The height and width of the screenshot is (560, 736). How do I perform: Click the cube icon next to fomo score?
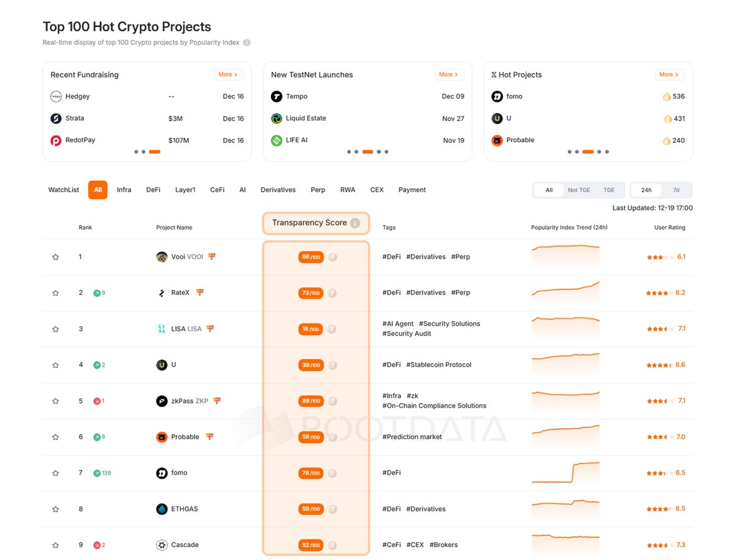pos(332,473)
